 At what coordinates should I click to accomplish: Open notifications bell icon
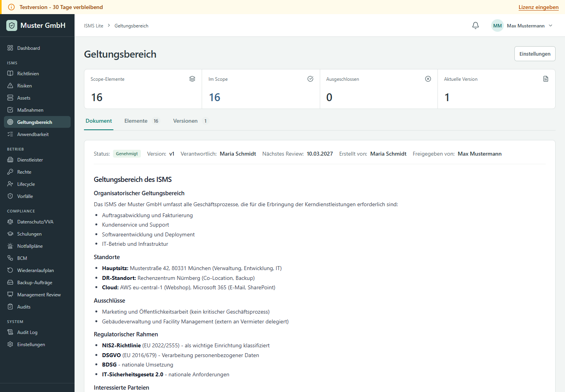tap(476, 25)
